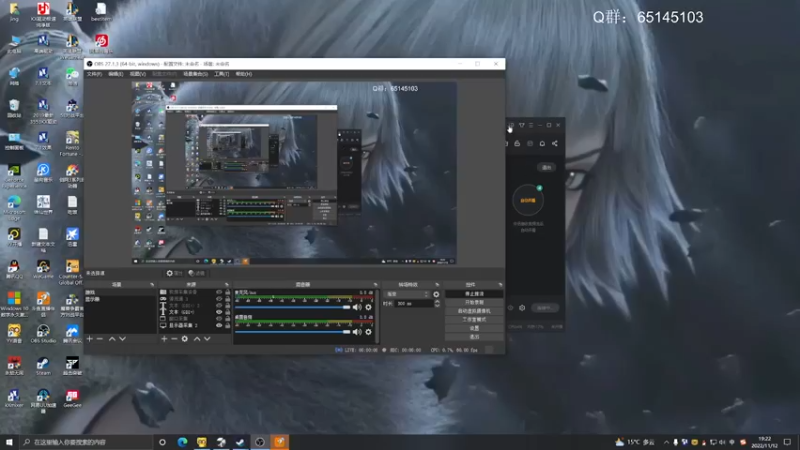The height and width of the screenshot is (450, 800).
Task: Toggle visibility of second source row
Action: [219, 299]
